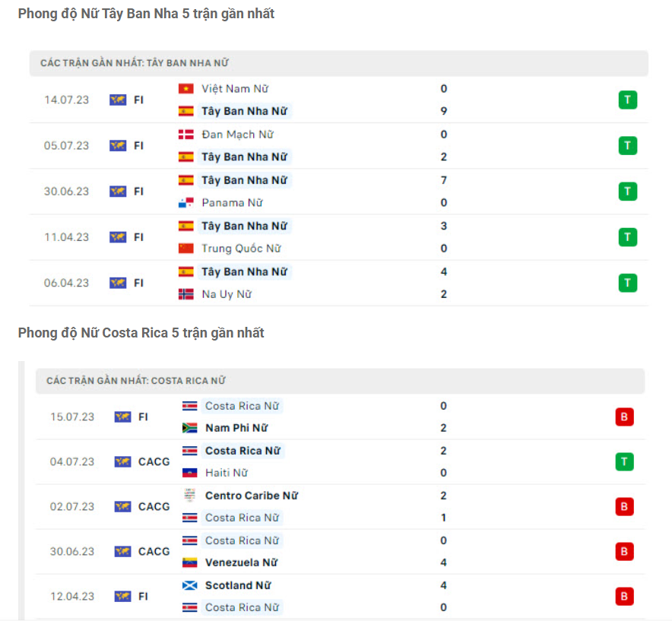Click the Spain flag next to Tây Ban Nha Nữ

click(x=187, y=111)
